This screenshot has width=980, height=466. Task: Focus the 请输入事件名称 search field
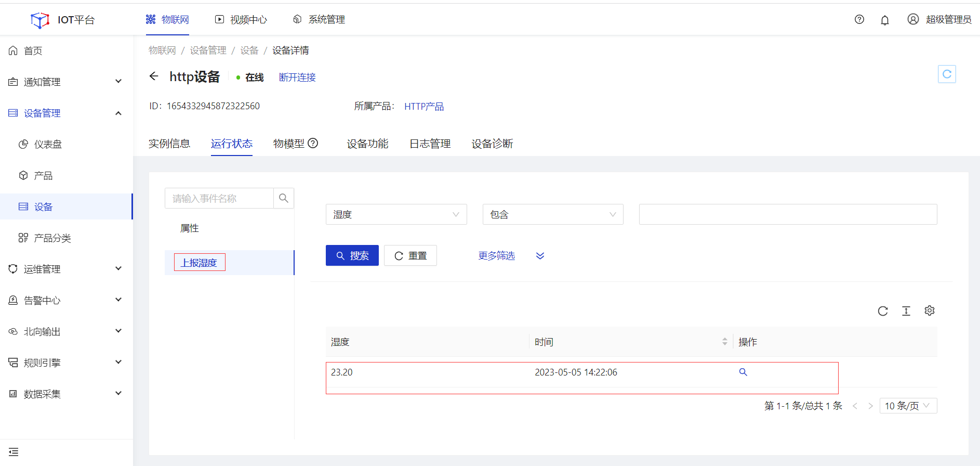[x=219, y=198]
